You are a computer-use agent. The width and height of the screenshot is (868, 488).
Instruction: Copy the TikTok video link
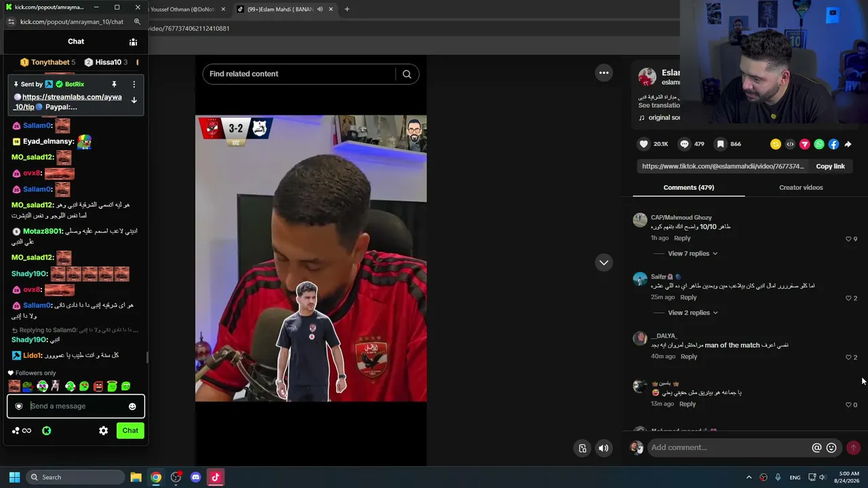(830, 166)
